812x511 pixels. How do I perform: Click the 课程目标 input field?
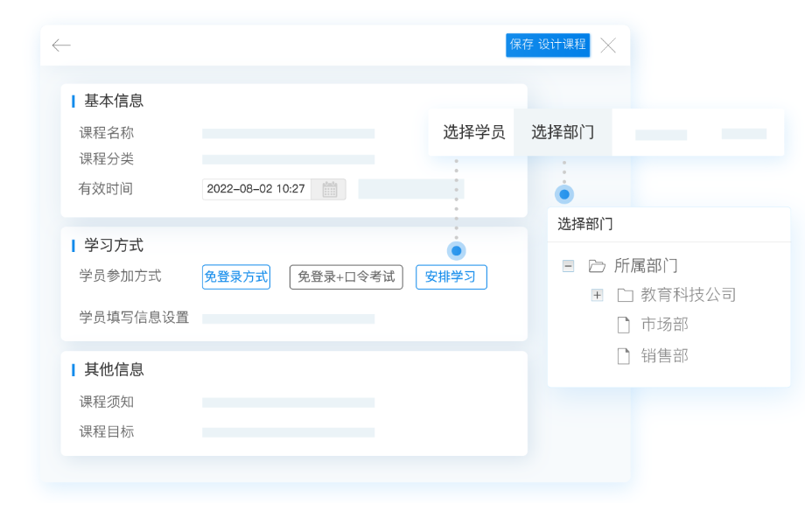click(288, 432)
